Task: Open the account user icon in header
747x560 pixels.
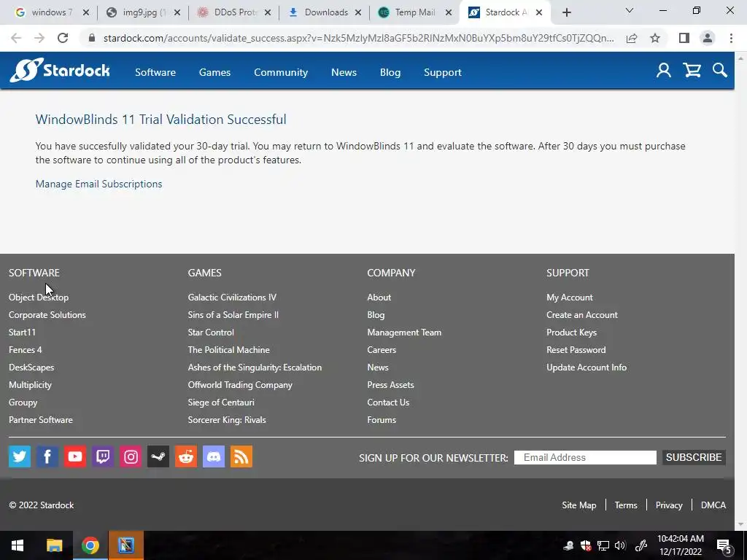Action: pyautogui.click(x=664, y=71)
